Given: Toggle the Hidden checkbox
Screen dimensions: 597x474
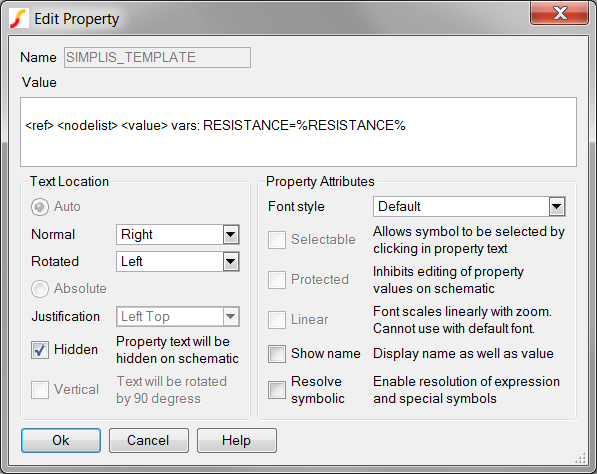Looking at the screenshot, I should 40,350.
